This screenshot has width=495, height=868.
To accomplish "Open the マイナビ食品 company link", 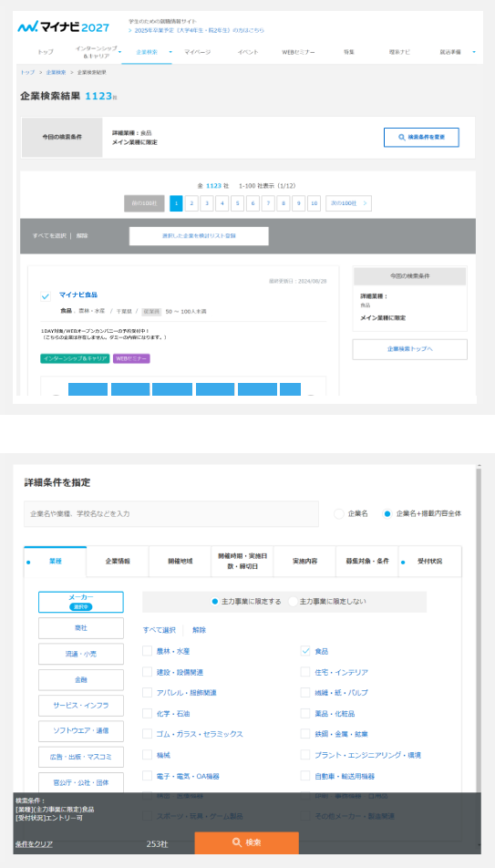I will (78, 295).
